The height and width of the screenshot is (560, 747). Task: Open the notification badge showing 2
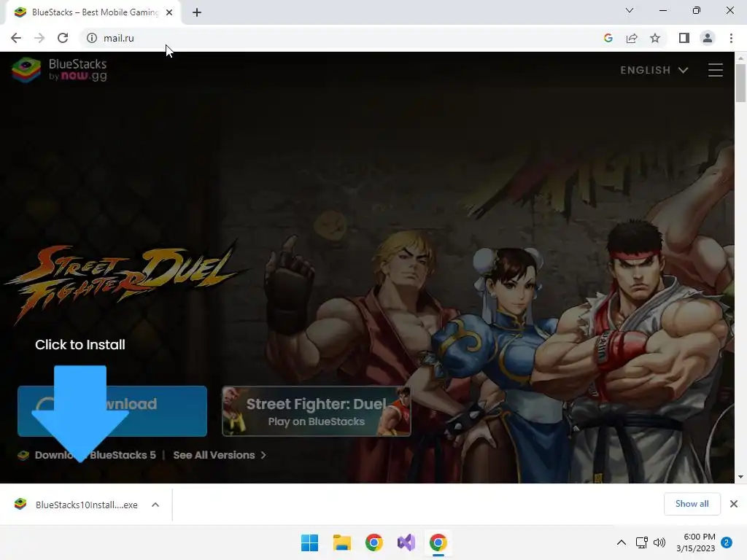click(x=727, y=542)
